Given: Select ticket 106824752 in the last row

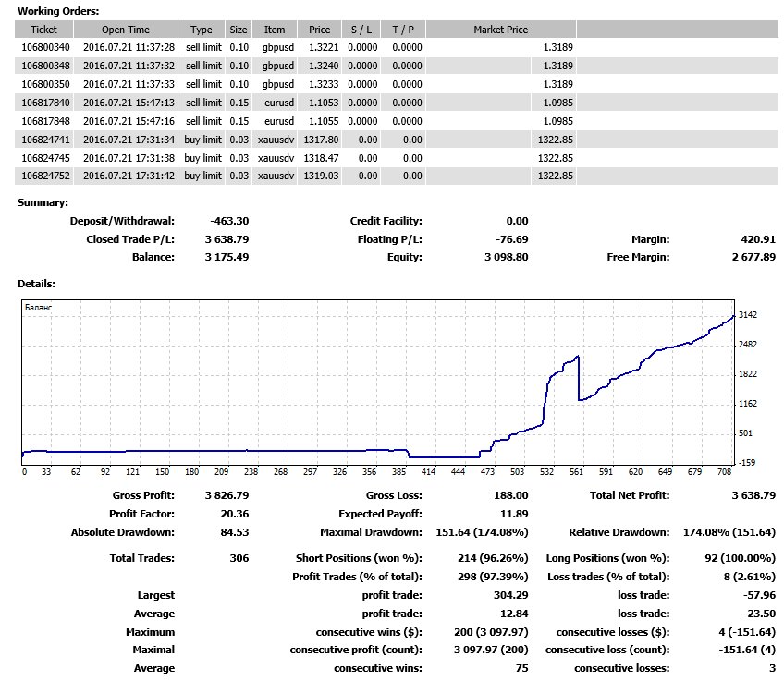Looking at the screenshot, I should click(x=45, y=176).
